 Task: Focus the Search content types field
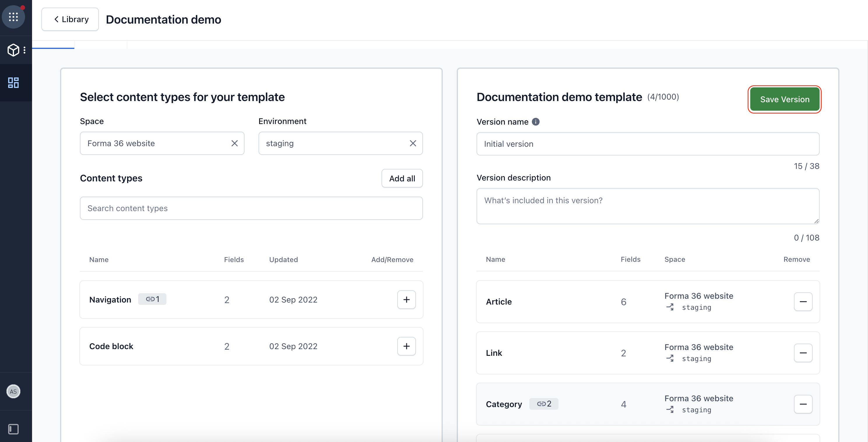click(x=251, y=208)
